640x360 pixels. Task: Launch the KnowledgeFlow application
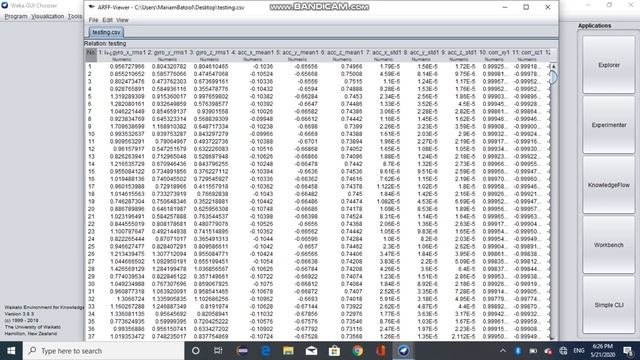(609, 185)
